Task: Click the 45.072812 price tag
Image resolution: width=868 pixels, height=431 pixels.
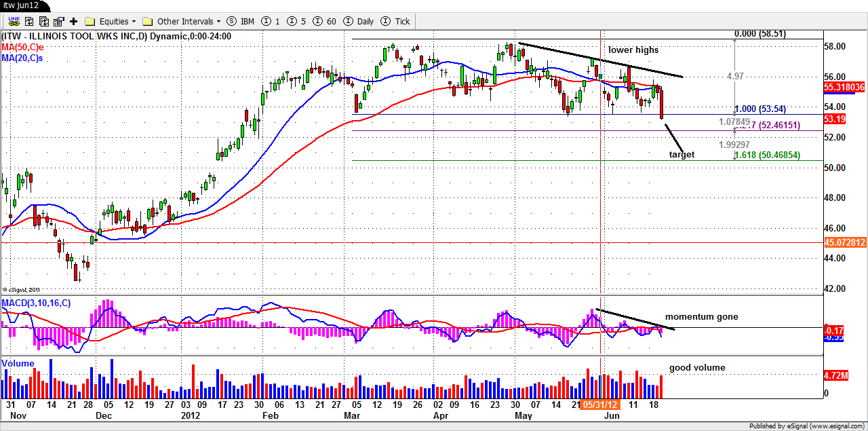Action: (846, 242)
